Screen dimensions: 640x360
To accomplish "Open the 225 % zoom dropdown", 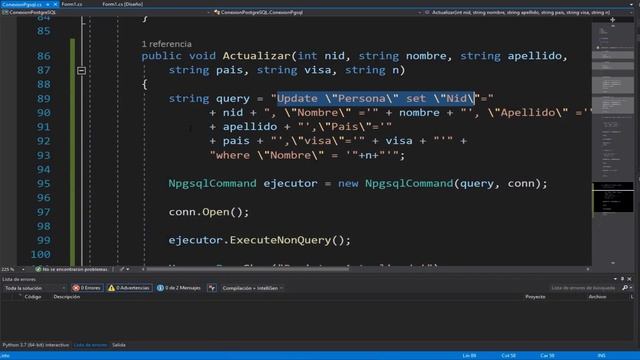I will [x=13, y=269].
